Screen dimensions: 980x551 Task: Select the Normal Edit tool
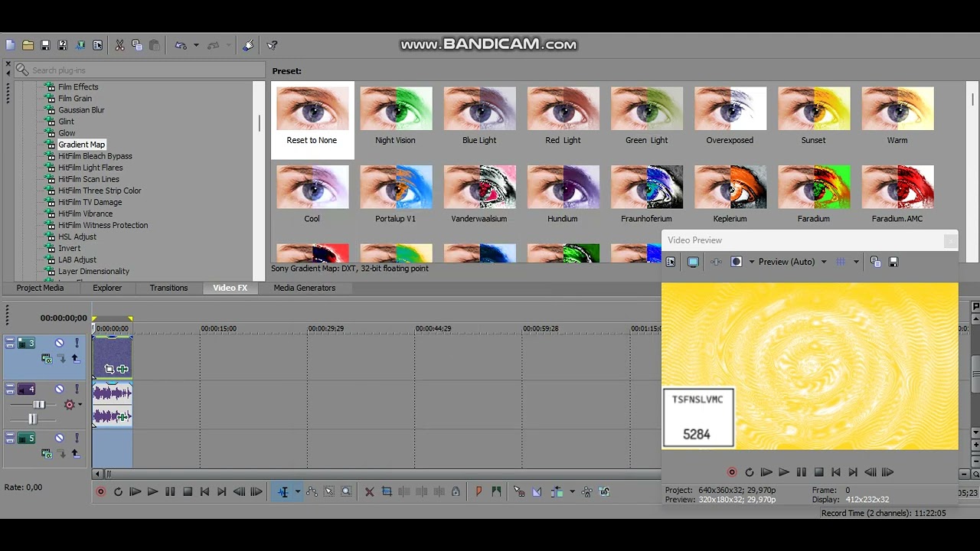283,492
